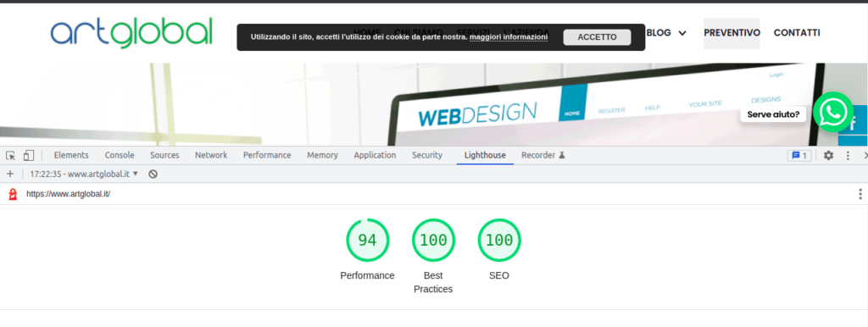Select the Lighthouse tab
This screenshot has width=868, height=327.
(x=485, y=156)
